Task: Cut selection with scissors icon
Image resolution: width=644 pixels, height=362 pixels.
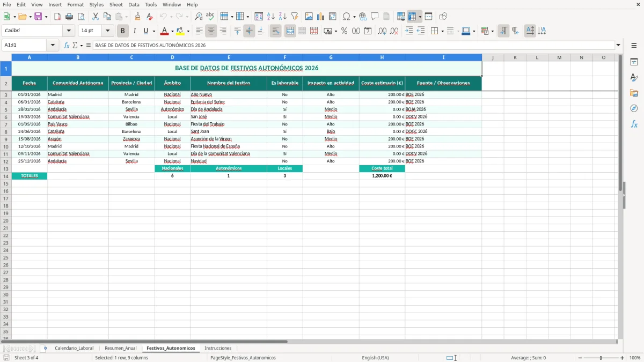Action: 96,17
